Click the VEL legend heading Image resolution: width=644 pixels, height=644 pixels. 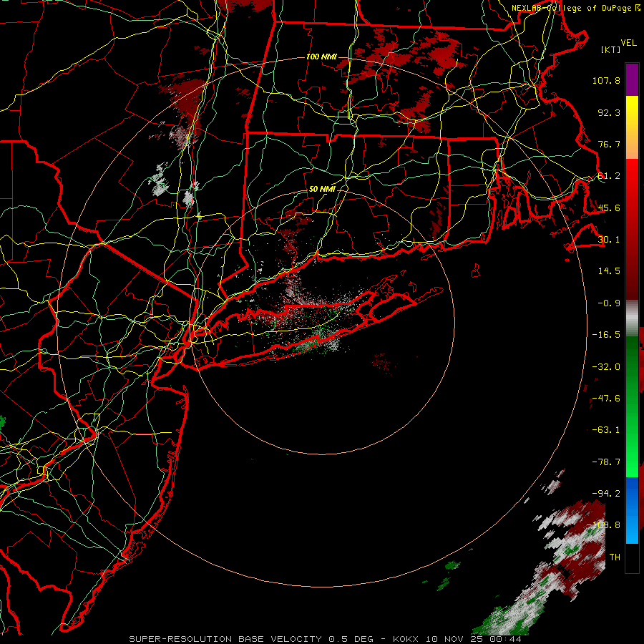[x=628, y=43]
